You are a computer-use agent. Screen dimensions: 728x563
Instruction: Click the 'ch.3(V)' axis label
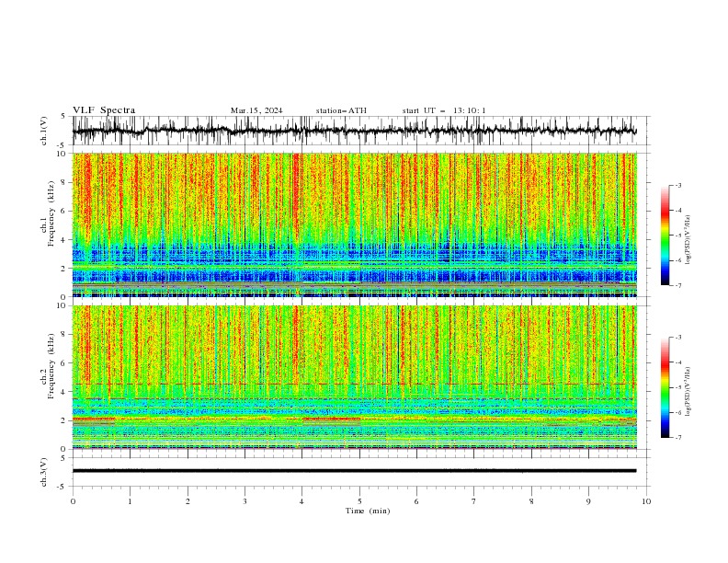coord(44,472)
